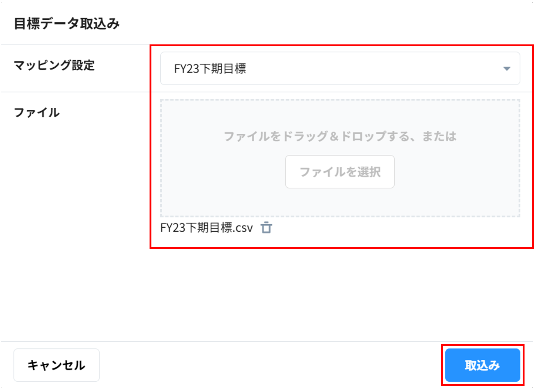
Task: Dismiss the dialog using キャンセル
Action: tap(56, 365)
